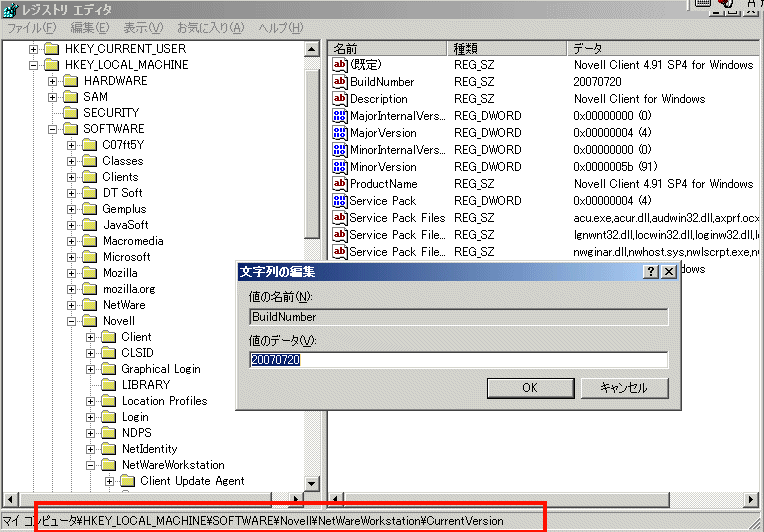This screenshot has height=532, width=764.
Task: Click the MinorVersion DWORD value icon
Action: pyautogui.click(x=340, y=167)
